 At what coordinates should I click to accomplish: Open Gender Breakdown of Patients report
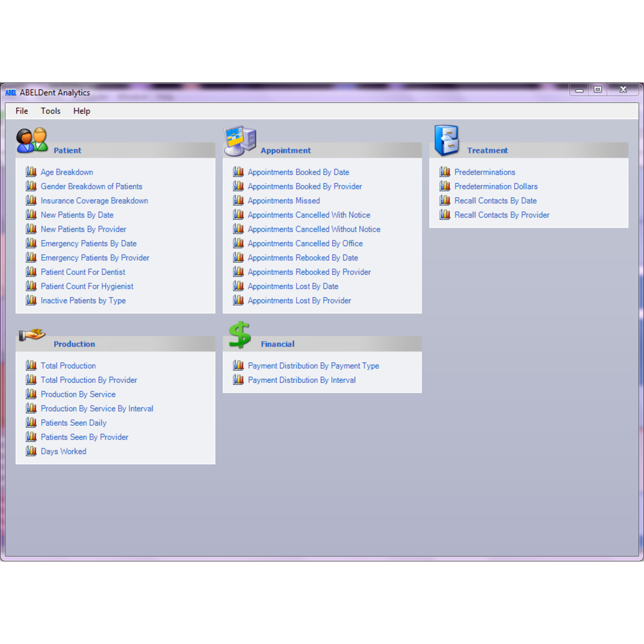pyautogui.click(x=91, y=187)
